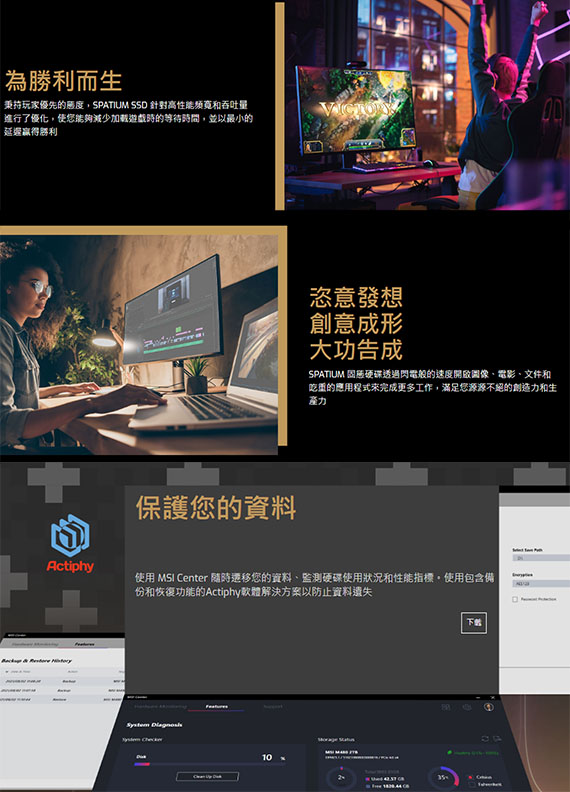Viewport: 570px width, 792px height.
Task: Switch to Hardware Monitoring tab in the dark window
Action: click(160, 707)
